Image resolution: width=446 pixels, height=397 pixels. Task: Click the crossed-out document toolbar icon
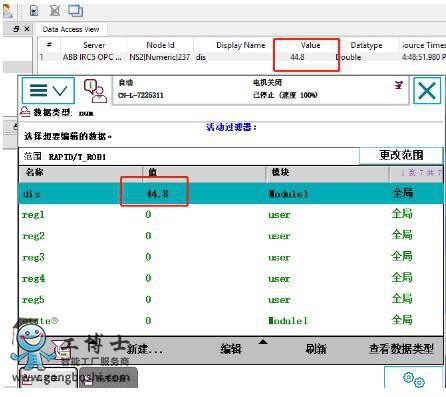pyautogui.click(x=55, y=11)
